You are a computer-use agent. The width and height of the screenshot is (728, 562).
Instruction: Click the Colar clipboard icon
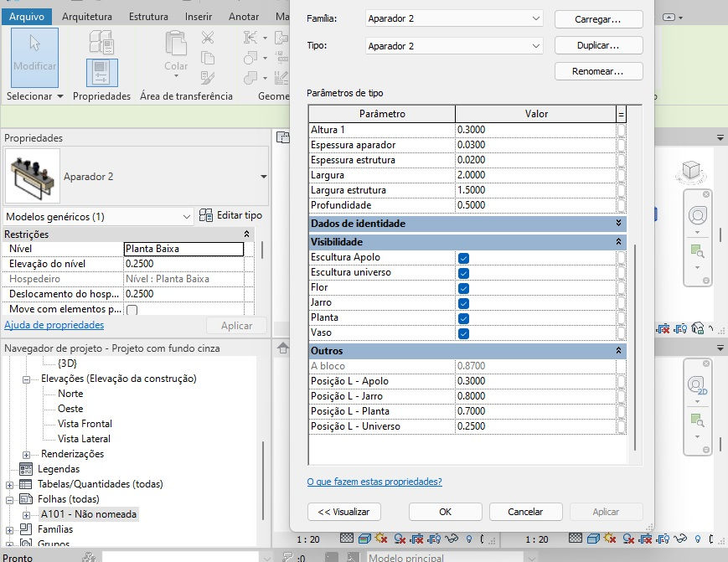pos(176,44)
